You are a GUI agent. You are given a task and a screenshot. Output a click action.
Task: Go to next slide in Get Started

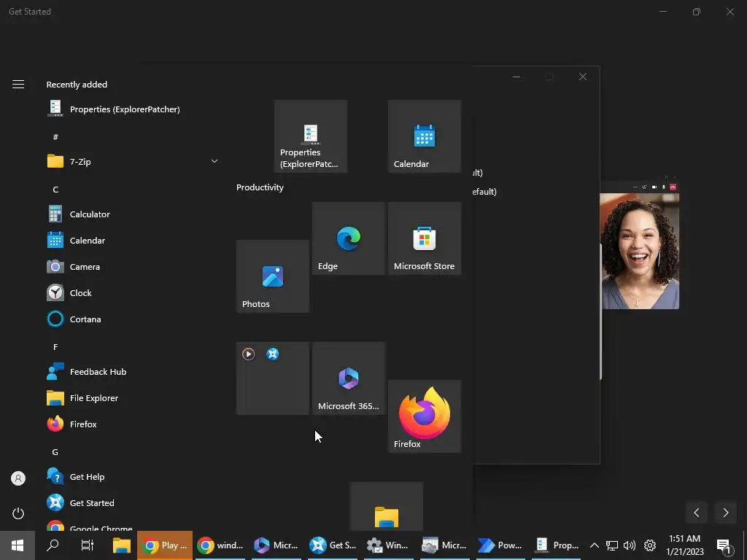click(x=726, y=513)
